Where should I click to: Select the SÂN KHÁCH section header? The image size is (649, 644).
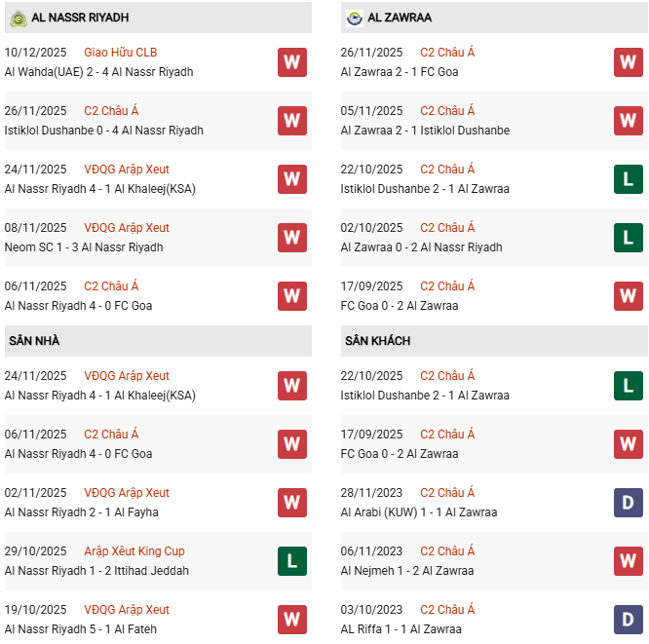pos(377,341)
